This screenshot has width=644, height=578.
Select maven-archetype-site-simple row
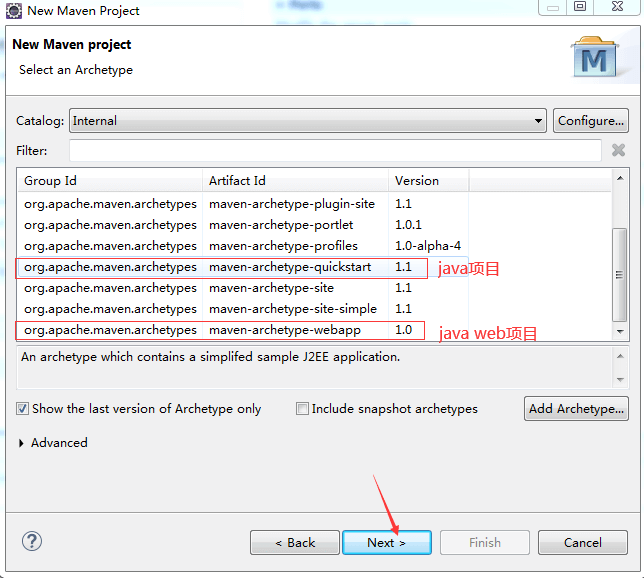[x=242, y=309]
